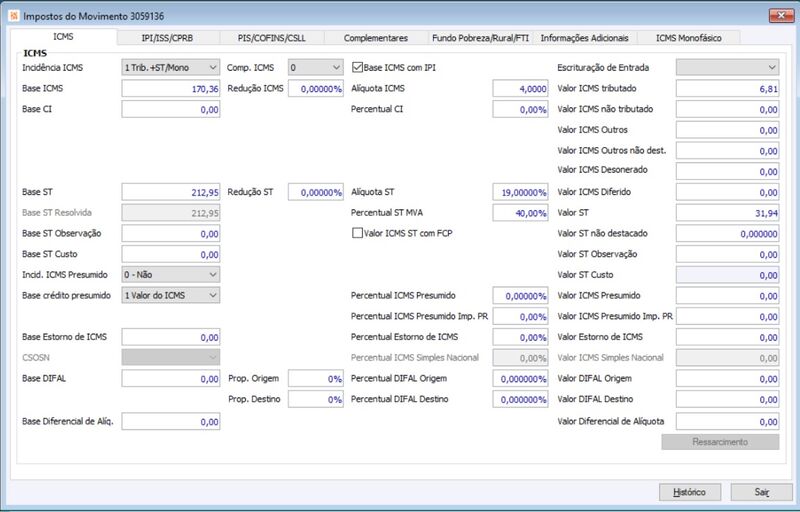Viewport: 800px width, 512px height.
Task: Switch to the Complementares tab
Action: (376, 38)
